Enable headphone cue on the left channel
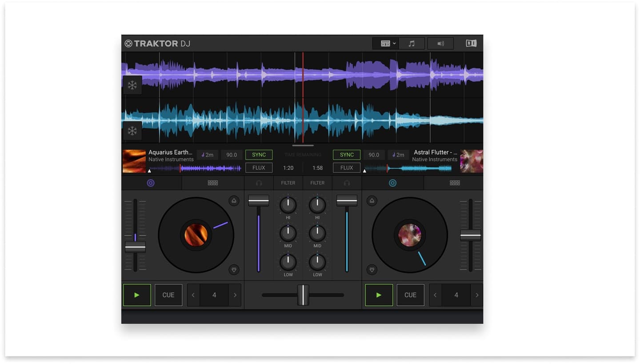The height and width of the screenshot is (364, 640). pyautogui.click(x=259, y=182)
